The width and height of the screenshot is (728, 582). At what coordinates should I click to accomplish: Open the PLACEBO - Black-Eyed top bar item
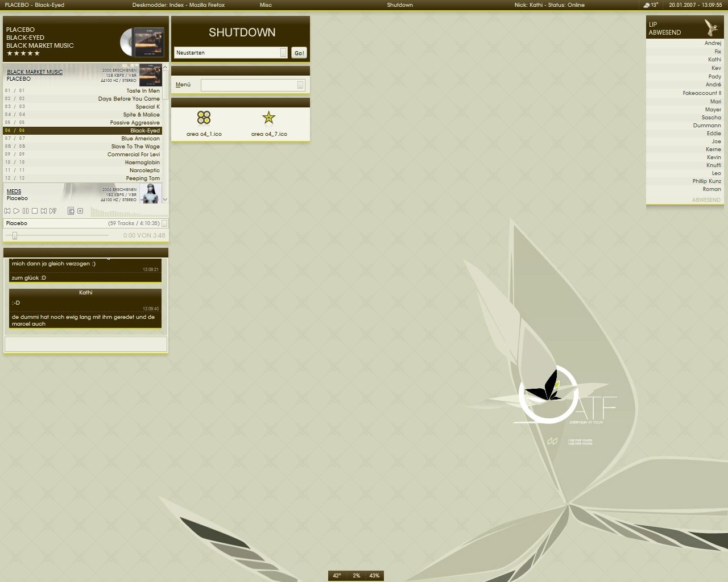point(35,5)
